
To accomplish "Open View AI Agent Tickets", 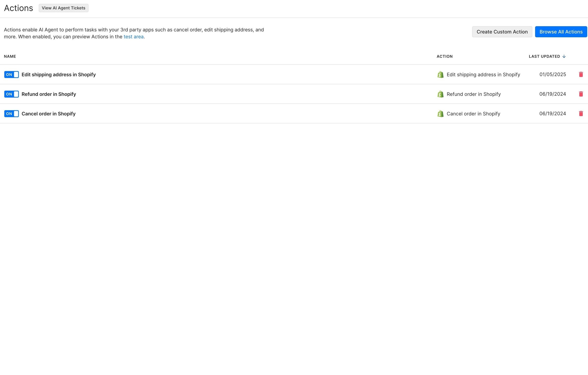I will [x=63, y=8].
